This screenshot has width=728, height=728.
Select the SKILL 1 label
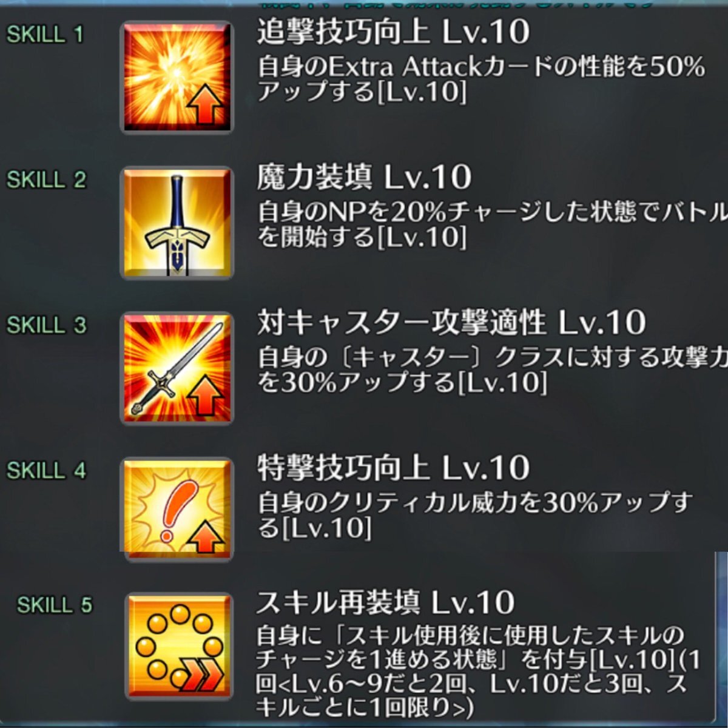tap(45, 35)
